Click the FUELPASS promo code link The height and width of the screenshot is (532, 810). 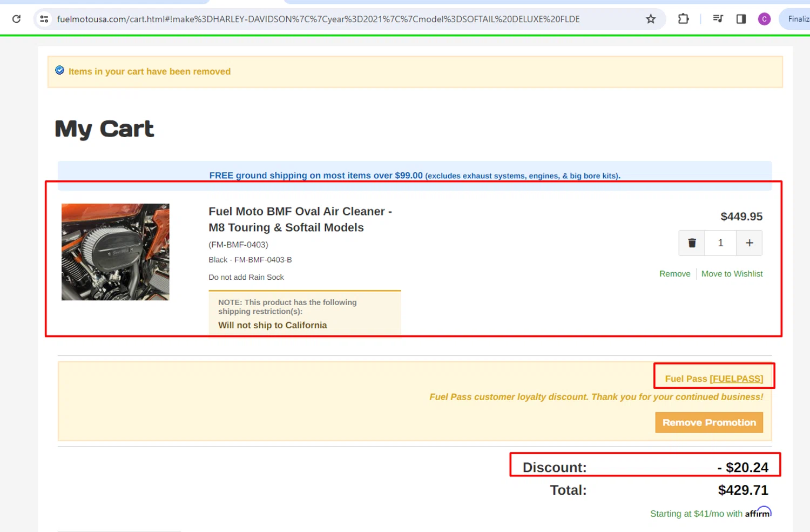point(737,379)
